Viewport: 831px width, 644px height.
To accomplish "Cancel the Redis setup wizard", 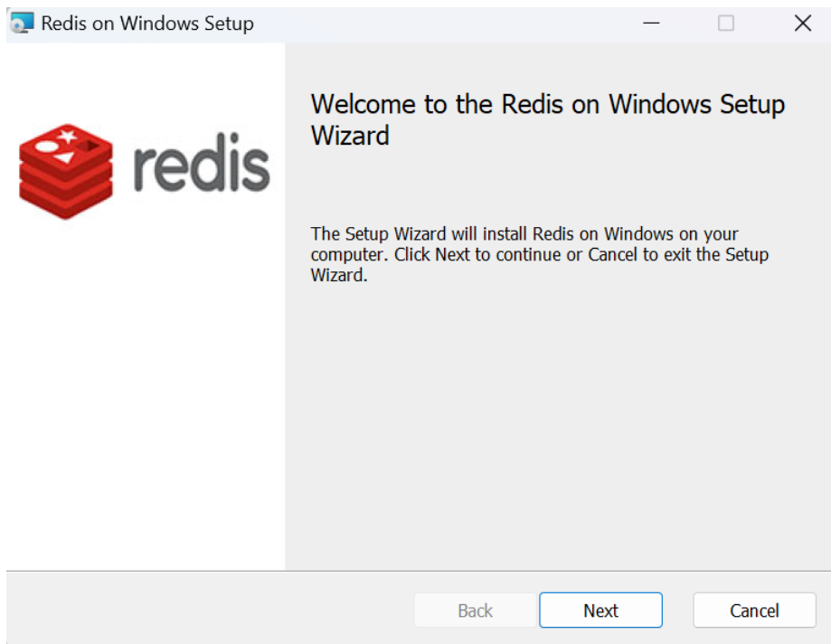I will [x=754, y=610].
